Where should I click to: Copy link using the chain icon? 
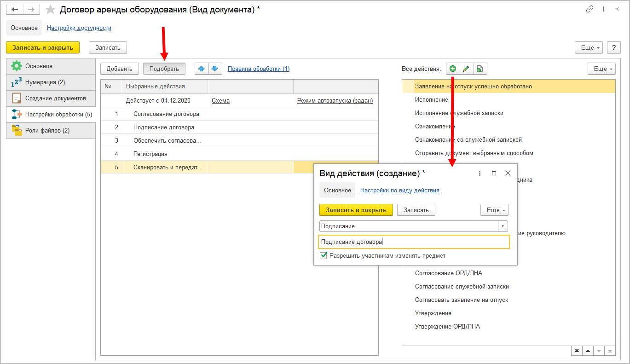pyautogui.click(x=590, y=9)
